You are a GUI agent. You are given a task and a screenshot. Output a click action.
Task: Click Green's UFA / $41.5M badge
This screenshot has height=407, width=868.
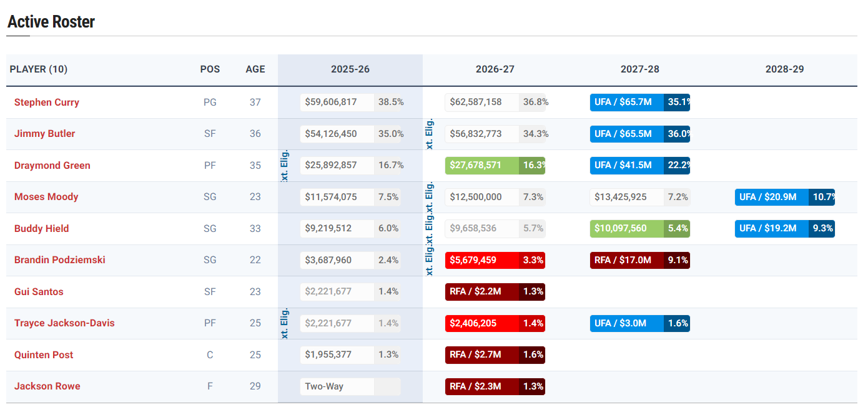tap(627, 166)
